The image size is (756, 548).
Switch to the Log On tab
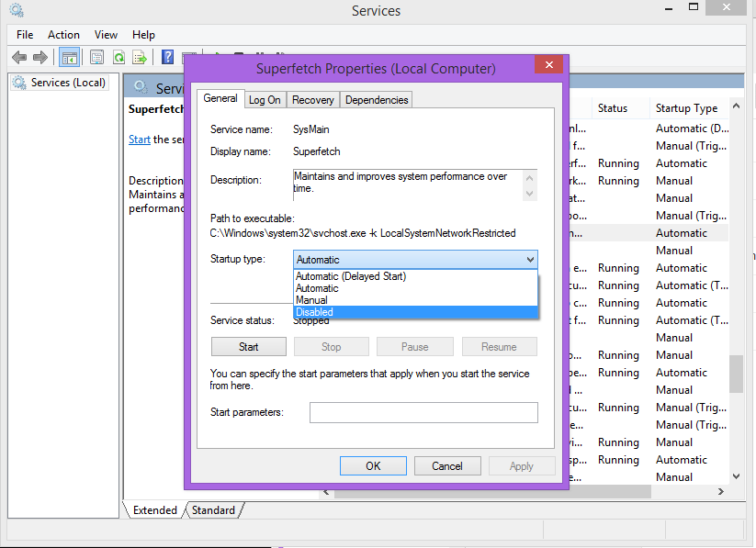[265, 100]
